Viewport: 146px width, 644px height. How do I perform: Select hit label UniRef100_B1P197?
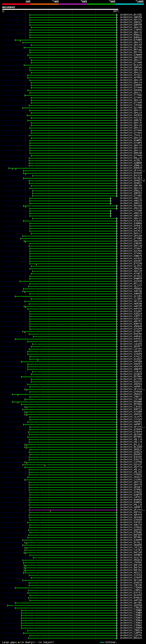coord(131,464)
